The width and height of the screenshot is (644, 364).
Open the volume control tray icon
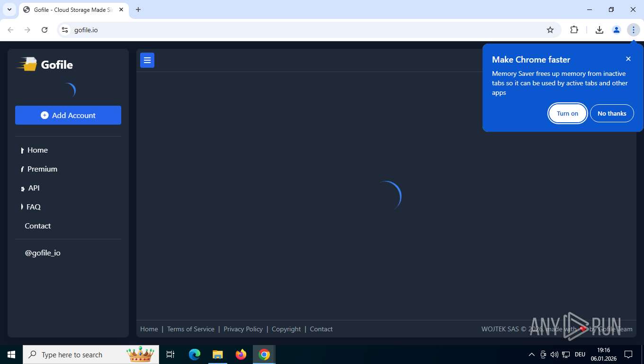coord(554,355)
